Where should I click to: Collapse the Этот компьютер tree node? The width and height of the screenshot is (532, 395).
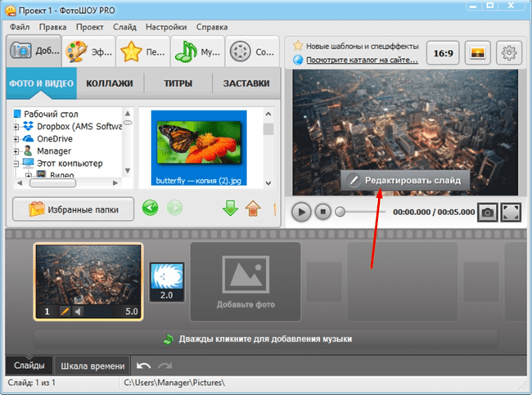pyautogui.click(x=16, y=164)
